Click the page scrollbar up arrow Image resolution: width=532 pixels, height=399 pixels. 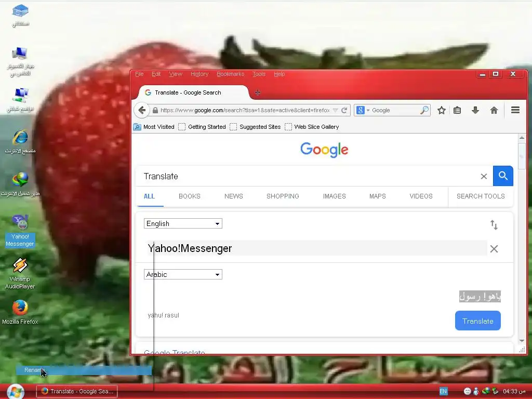[x=522, y=137]
